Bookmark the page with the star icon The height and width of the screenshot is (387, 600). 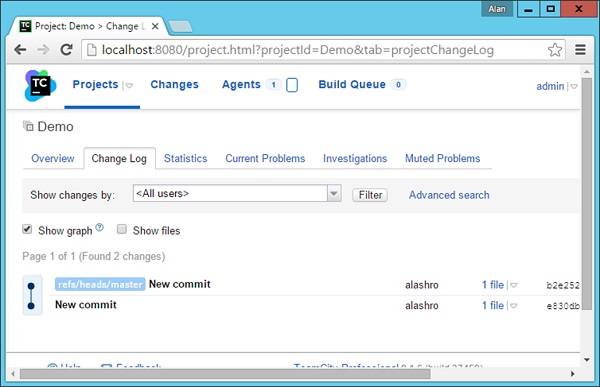[554, 50]
